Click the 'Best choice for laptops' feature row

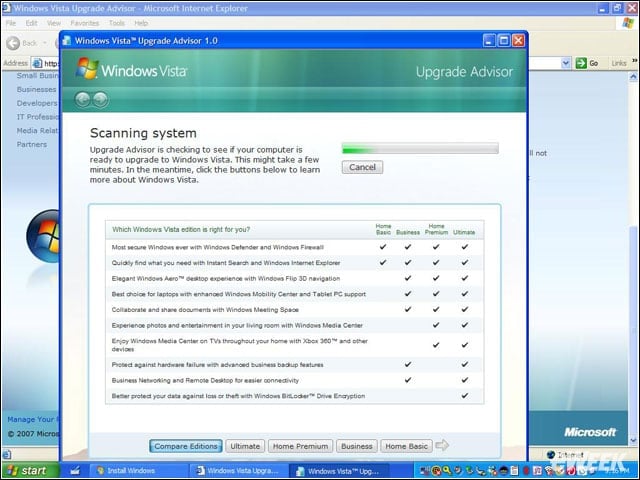tap(294, 294)
